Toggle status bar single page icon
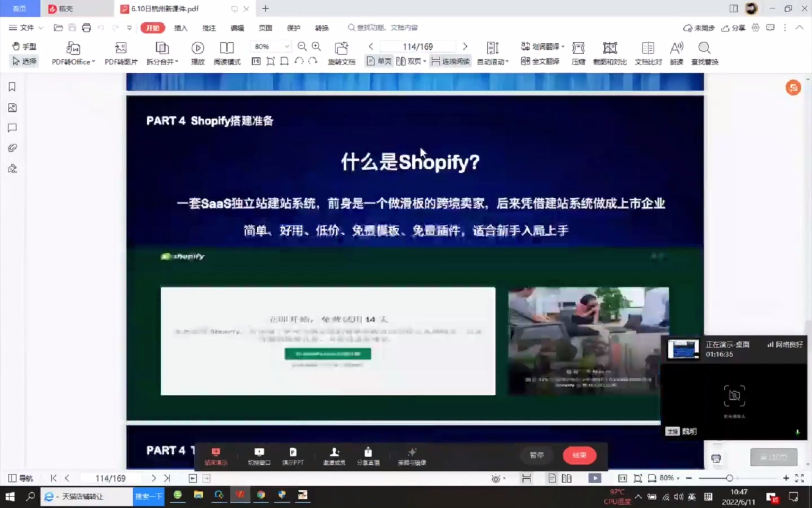Image resolution: width=812 pixels, height=508 pixels. [x=552, y=478]
